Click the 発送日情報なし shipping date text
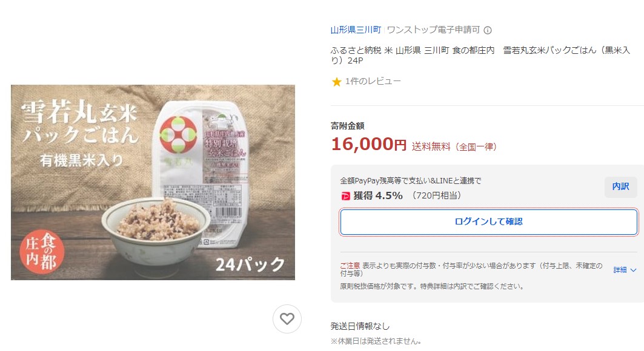The height and width of the screenshot is (351, 644). point(360,326)
